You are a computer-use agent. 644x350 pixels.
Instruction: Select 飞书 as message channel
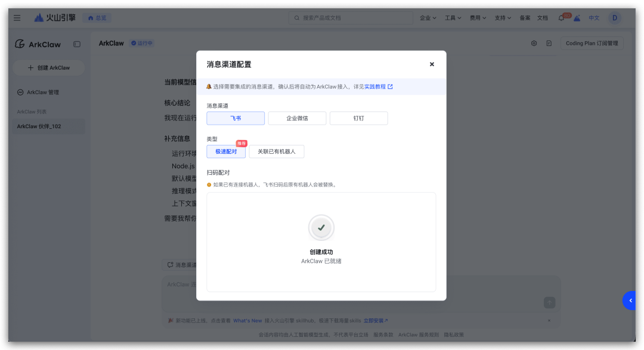236,118
